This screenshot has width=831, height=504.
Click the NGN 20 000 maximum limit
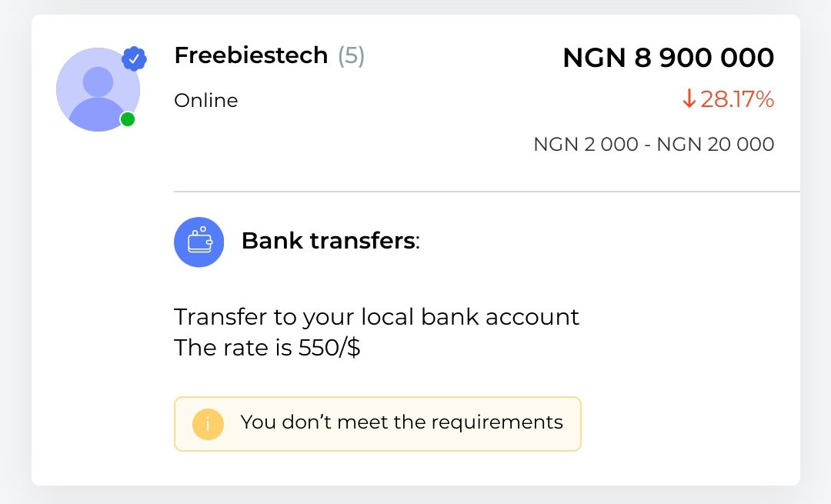point(715,145)
